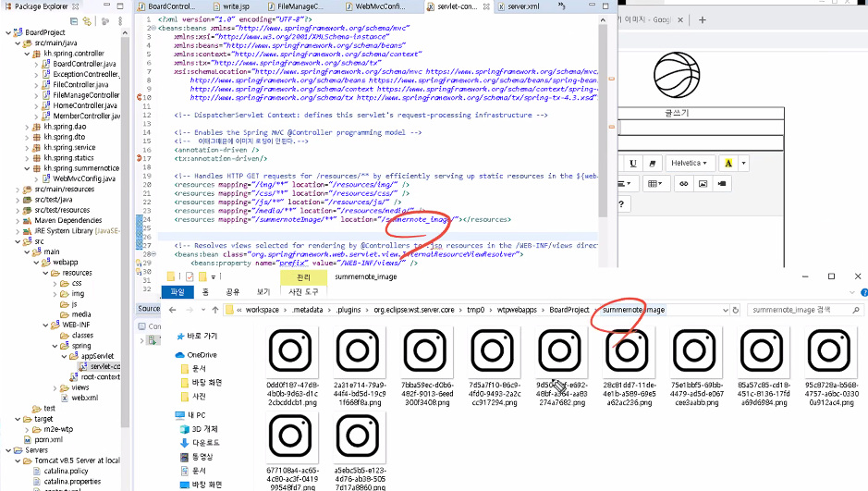Open new browser tab with plus button

pyautogui.click(x=703, y=20)
